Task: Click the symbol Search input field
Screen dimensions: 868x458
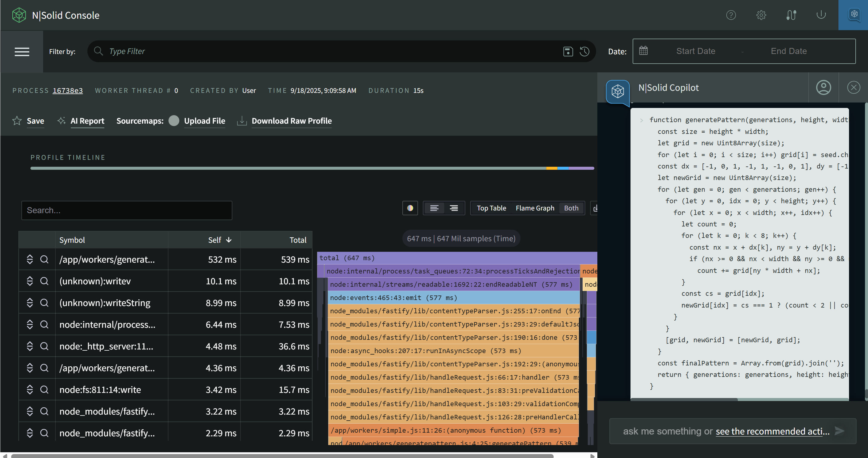Action: coord(127,210)
